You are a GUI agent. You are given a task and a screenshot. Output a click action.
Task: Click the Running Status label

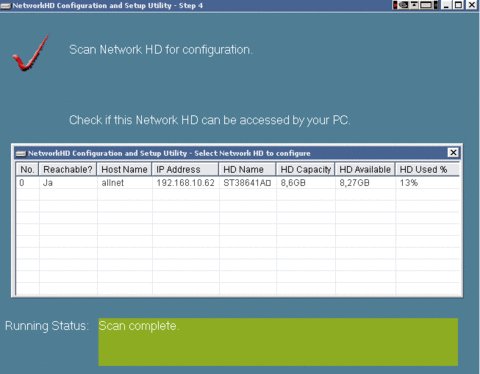pyautogui.click(x=47, y=326)
